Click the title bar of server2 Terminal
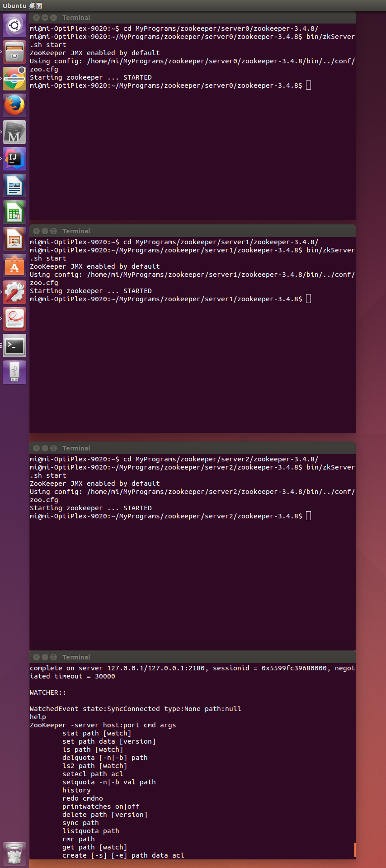The image size is (386, 868). click(x=193, y=448)
